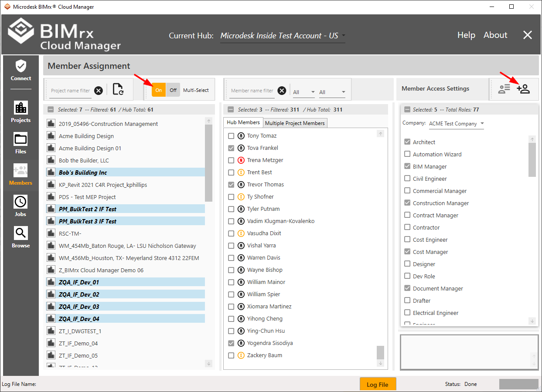Viewport: 542px width, 392px height.
Task: Close the Cloud Manager using header X
Action: pyautogui.click(x=528, y=35)
